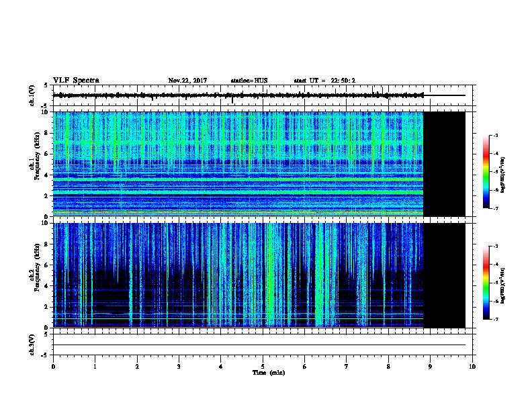Select the date text "Nov.22, 2017"
This screenshot has height=411, width=532.
pyautogui.click(x=187, y=81)
